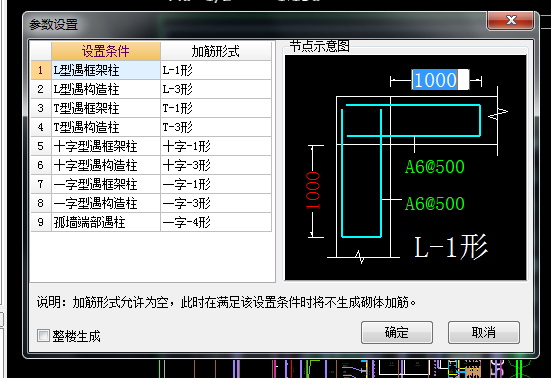Confirm with the 确定 button
Viewport: 551px width, 378px height.
(x=397, y=332)
